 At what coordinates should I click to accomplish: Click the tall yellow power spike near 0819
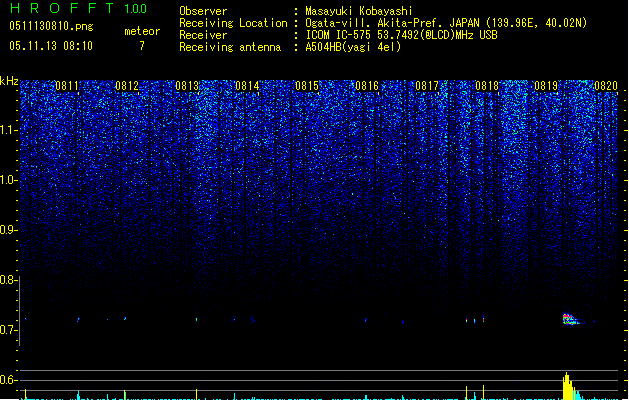[x=567, y=386]
